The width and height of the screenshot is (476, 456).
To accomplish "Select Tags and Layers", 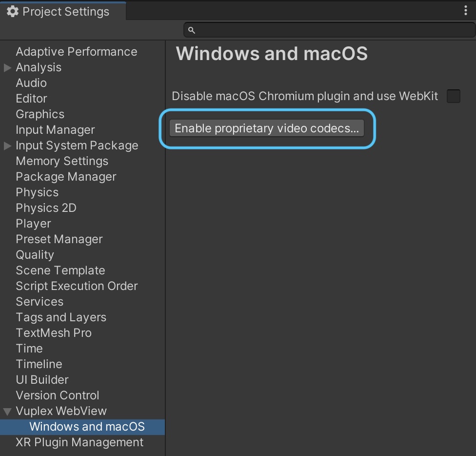I will point(61,317).
